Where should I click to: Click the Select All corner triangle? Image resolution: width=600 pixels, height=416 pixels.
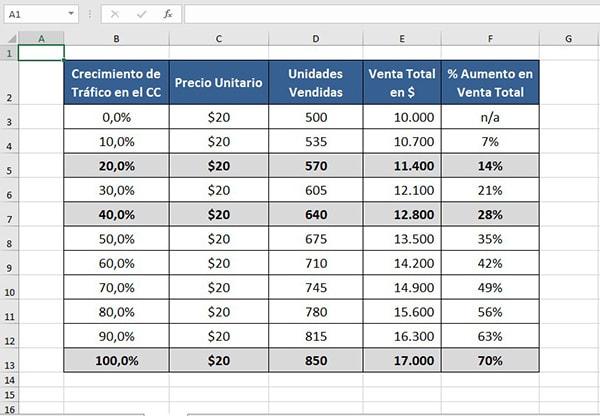(9, 38)
